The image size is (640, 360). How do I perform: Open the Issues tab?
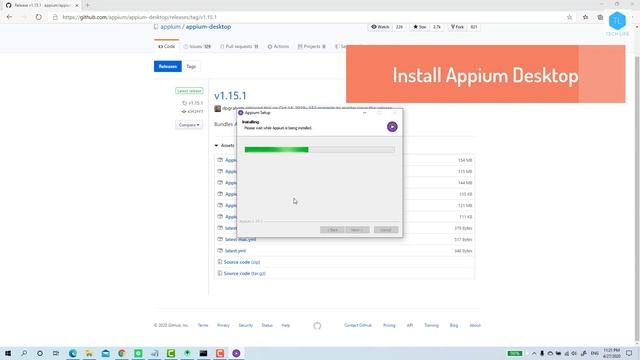(x=197, y=47)
